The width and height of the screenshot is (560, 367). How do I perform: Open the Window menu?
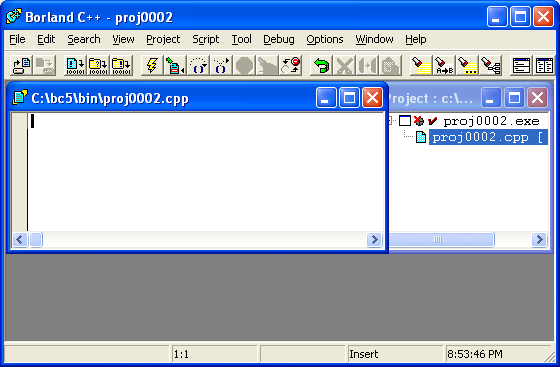[x=374, y=39]
